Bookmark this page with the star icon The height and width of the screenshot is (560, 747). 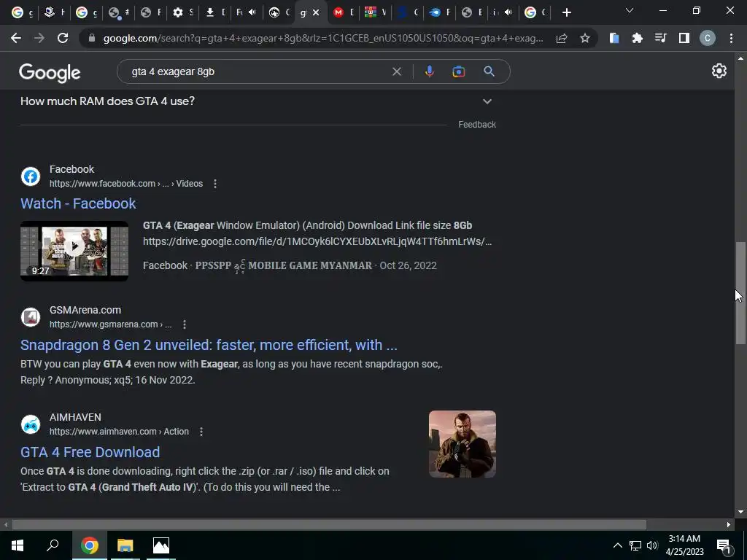(585, 38)
